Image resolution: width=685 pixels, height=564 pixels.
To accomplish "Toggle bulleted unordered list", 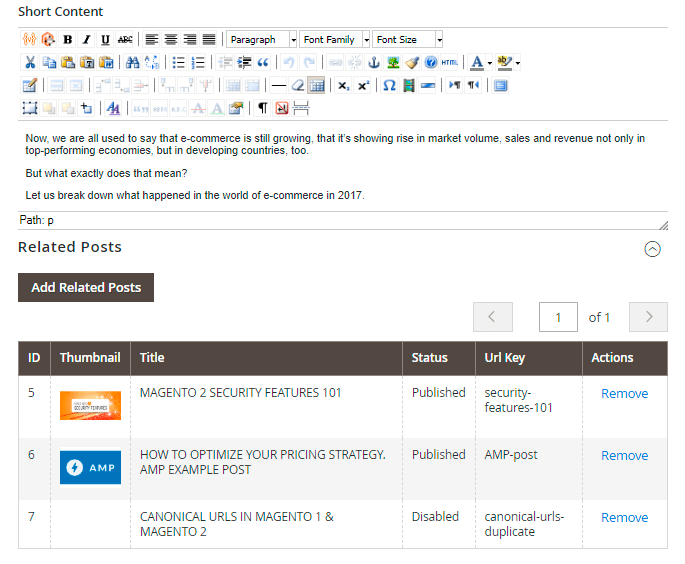I will coord(179,62).
